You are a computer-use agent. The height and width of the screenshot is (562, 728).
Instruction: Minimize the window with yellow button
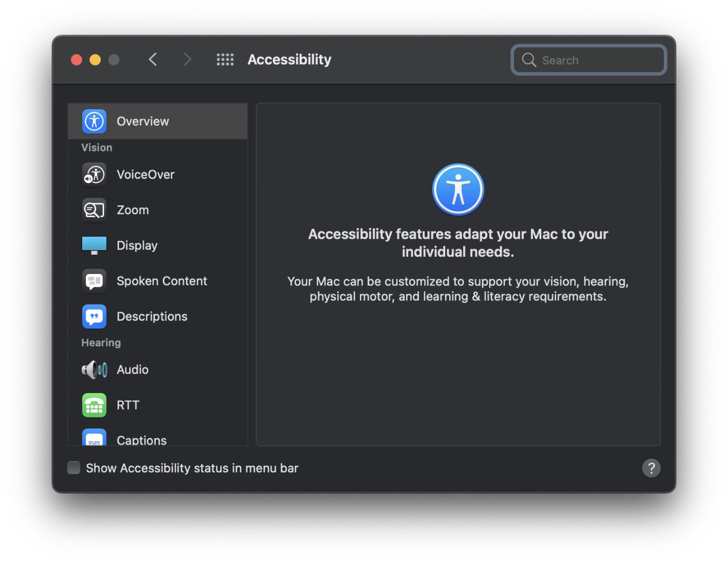[95, 60]
